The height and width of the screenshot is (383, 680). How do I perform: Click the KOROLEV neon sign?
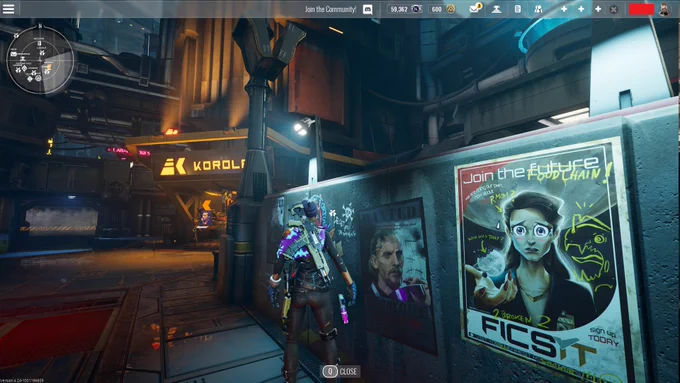pos(203,166)
